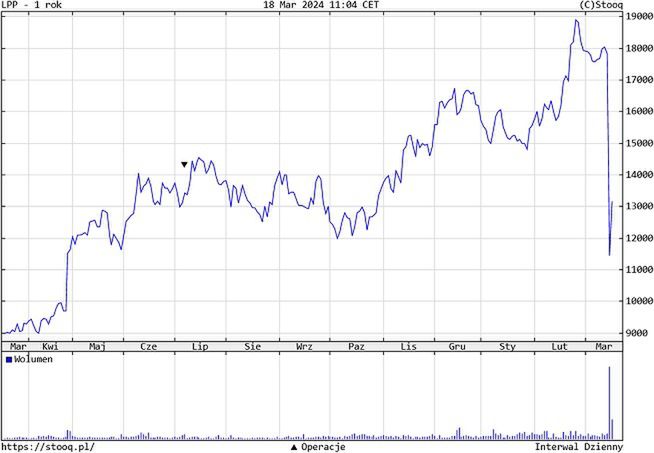The image size is (654, 453).
Task: Click the Lis month label
Action: click(x=409, y=347)
